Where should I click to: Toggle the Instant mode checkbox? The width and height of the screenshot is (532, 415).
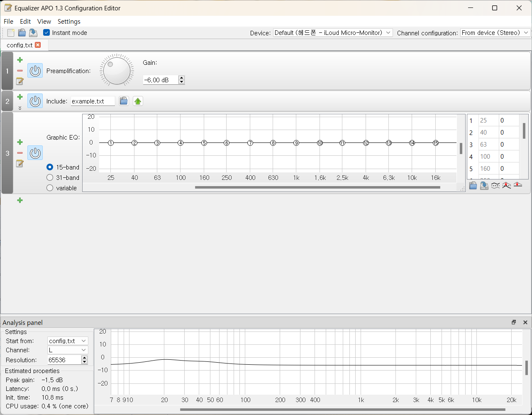click(x=46, y=32)
